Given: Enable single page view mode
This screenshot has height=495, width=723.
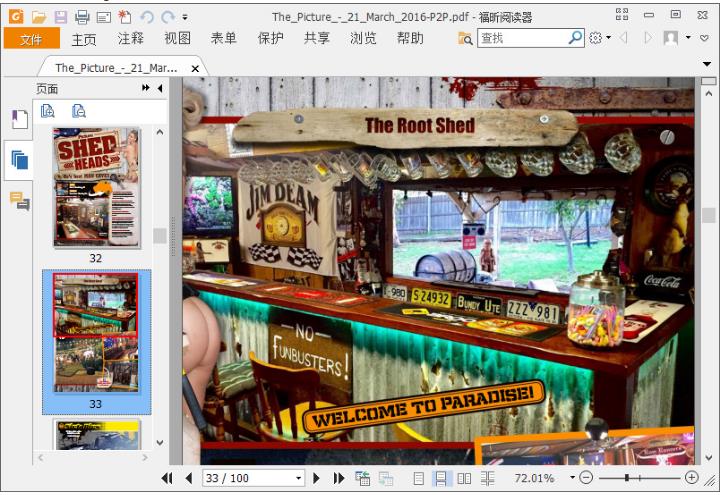Looking at the screenshot, I should (x=420, y=479).
